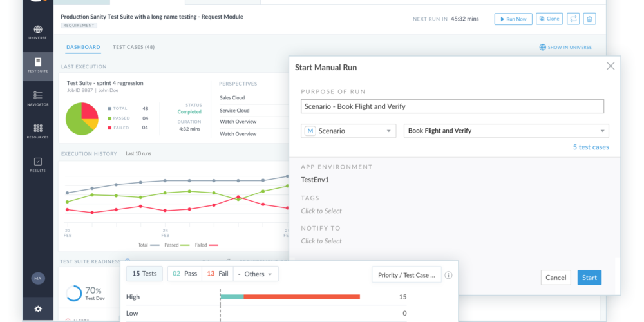
Task: Open the Universe sidebar icon
Action: pyautogui.click(x=38, y=32)
